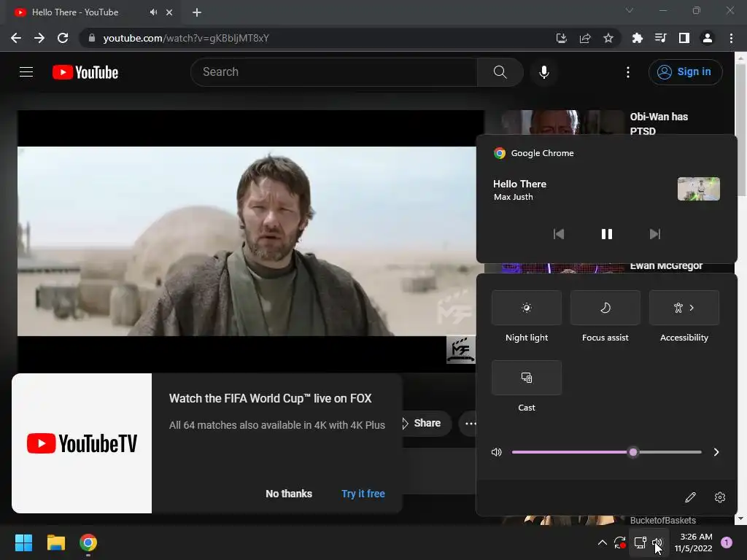
Task: Click the Max Justh artist name
Action: pyautogui.click(x=513, y=197)
